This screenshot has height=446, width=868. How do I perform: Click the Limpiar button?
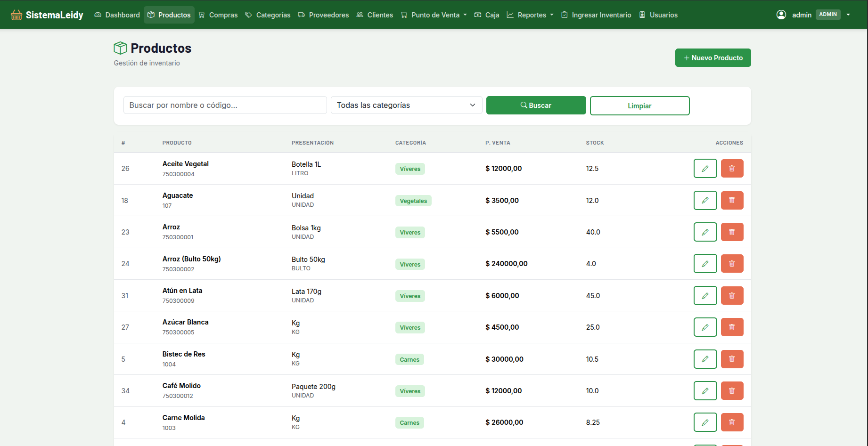click(639, 105)
